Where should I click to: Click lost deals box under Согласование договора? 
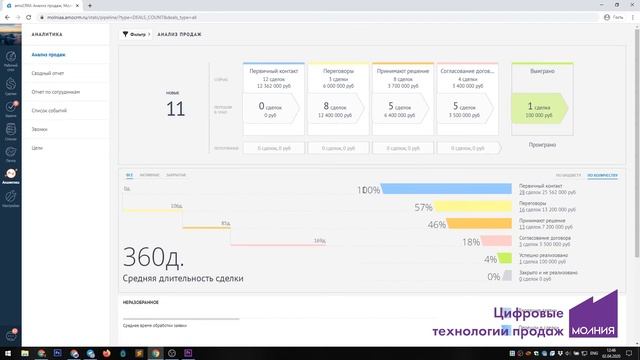point(468,148)
